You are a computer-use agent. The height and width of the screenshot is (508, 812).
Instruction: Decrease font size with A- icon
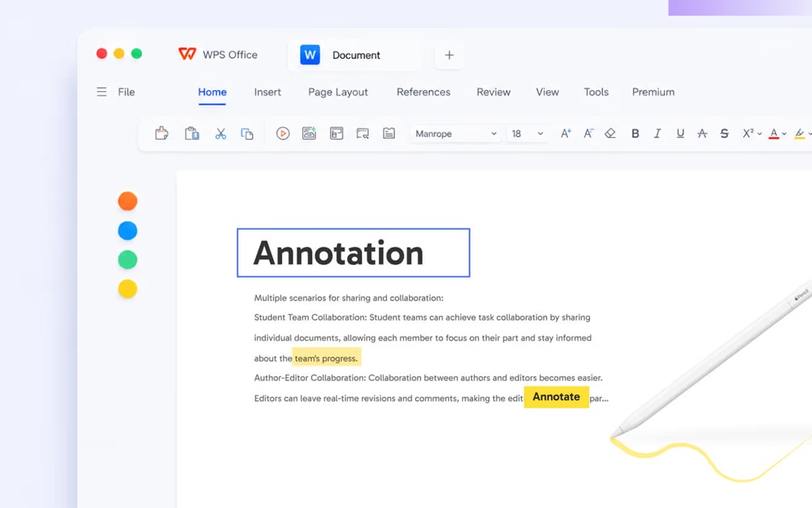[x=588, y=133]
